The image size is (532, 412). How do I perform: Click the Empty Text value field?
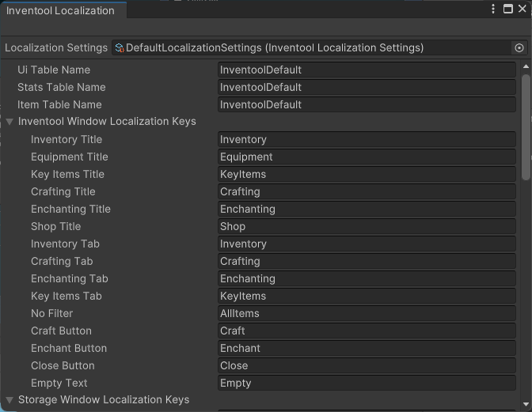pos(367,384)
